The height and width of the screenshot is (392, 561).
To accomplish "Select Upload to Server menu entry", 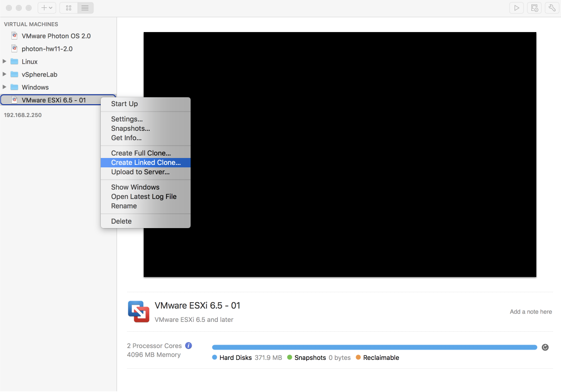I will [140, 172].
